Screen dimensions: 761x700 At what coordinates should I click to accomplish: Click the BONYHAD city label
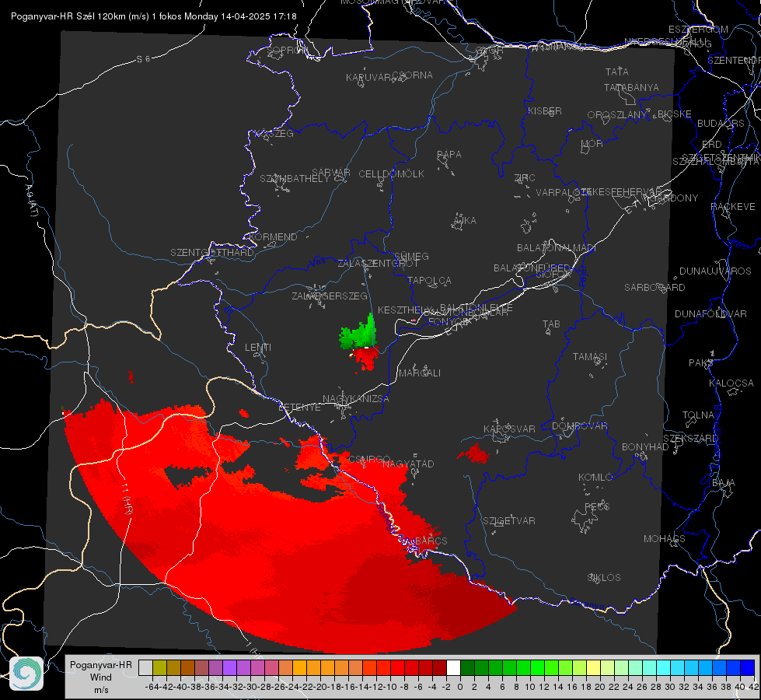coord(645,447)
